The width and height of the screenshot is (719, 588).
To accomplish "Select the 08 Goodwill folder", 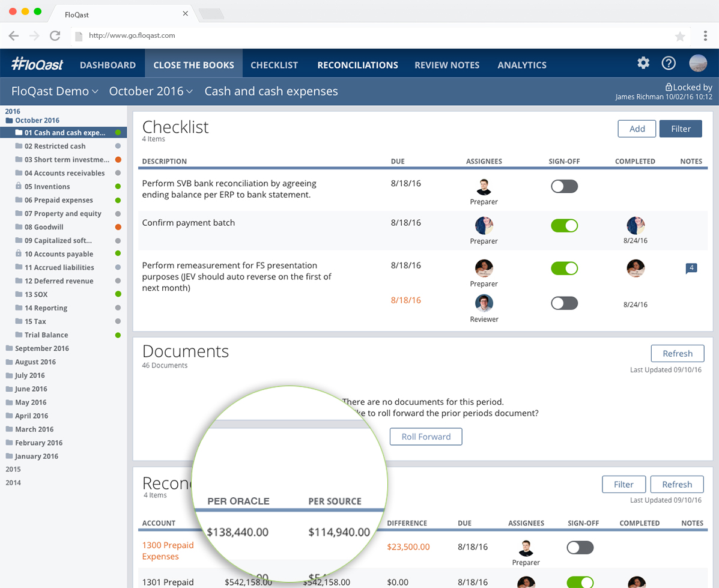I will tap(44, 227).
